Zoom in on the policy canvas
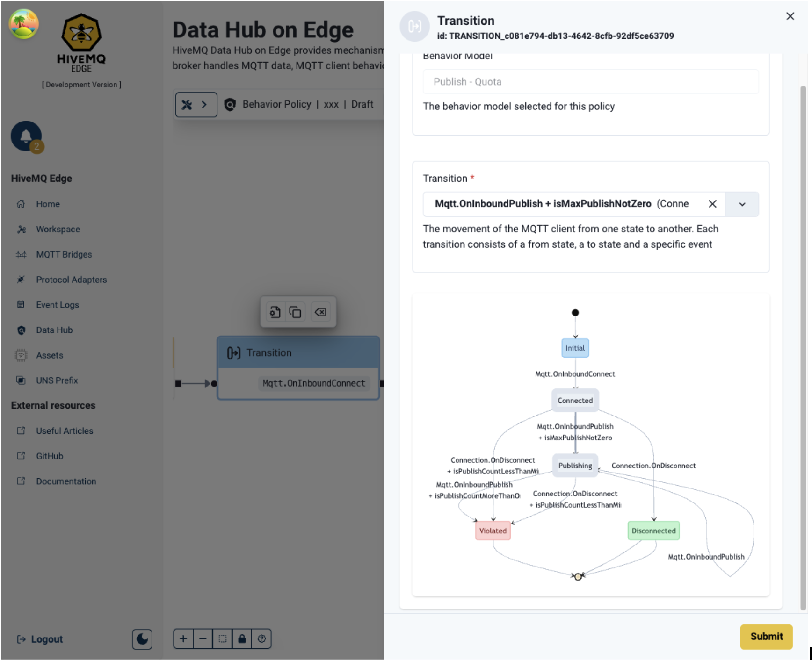Image resolution: width=812 pixels, height=660 pixels. click(x=183, y=639)
